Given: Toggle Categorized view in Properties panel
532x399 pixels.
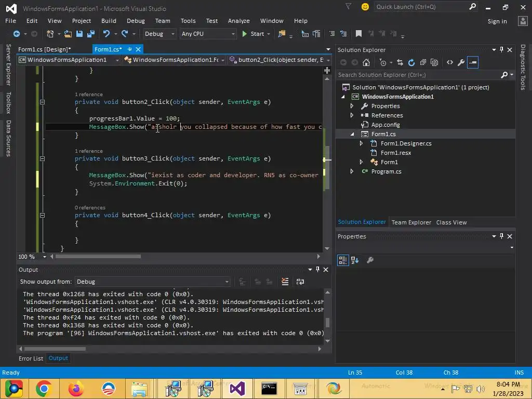Looking at the screenshot, I should [x=343, y=260].
